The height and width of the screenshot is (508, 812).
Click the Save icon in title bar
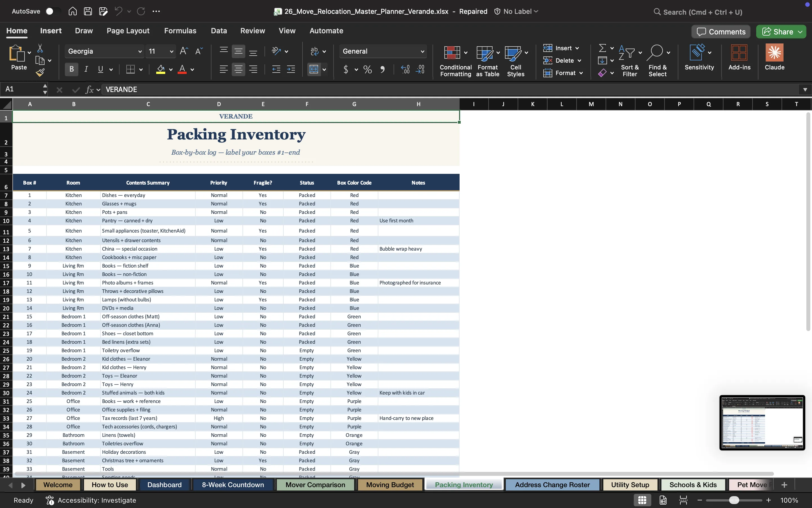pyautogui.click(x=88, y=11)
